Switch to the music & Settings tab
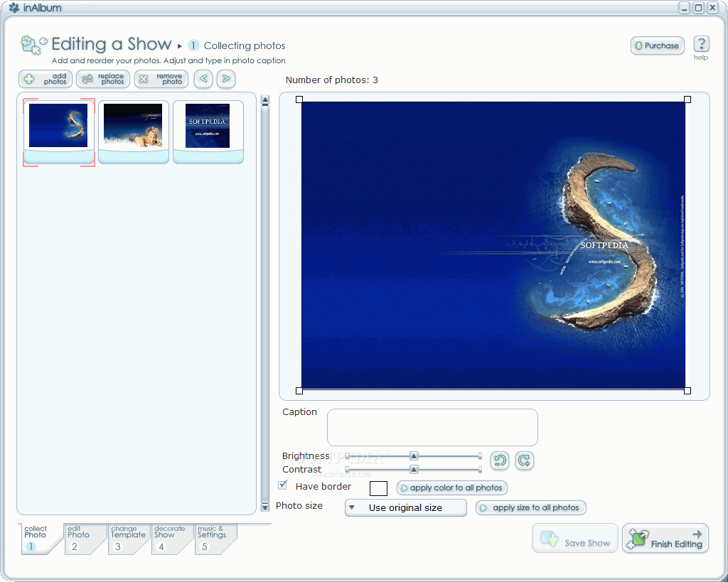728x582 pixels. [215, 539]
